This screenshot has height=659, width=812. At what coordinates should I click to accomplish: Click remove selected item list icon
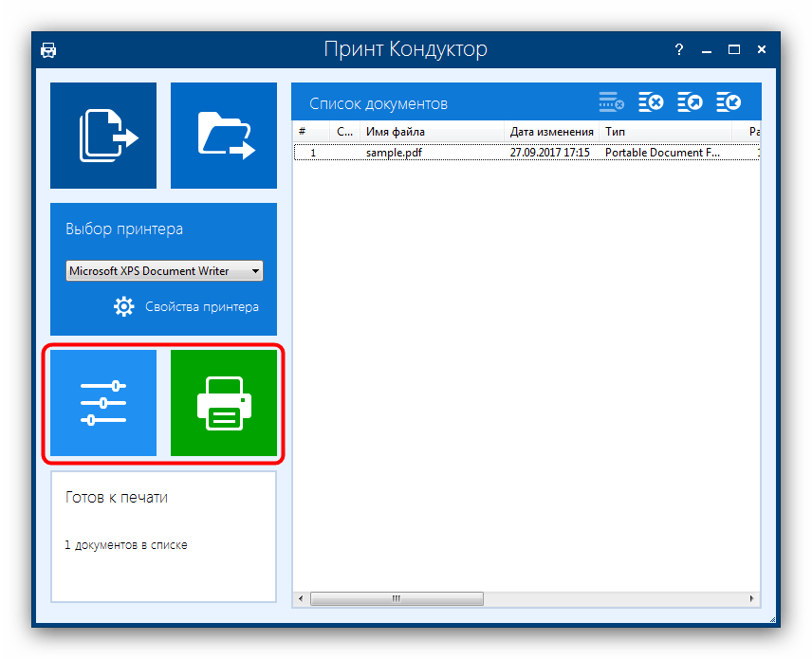click(x=611, y=102)
